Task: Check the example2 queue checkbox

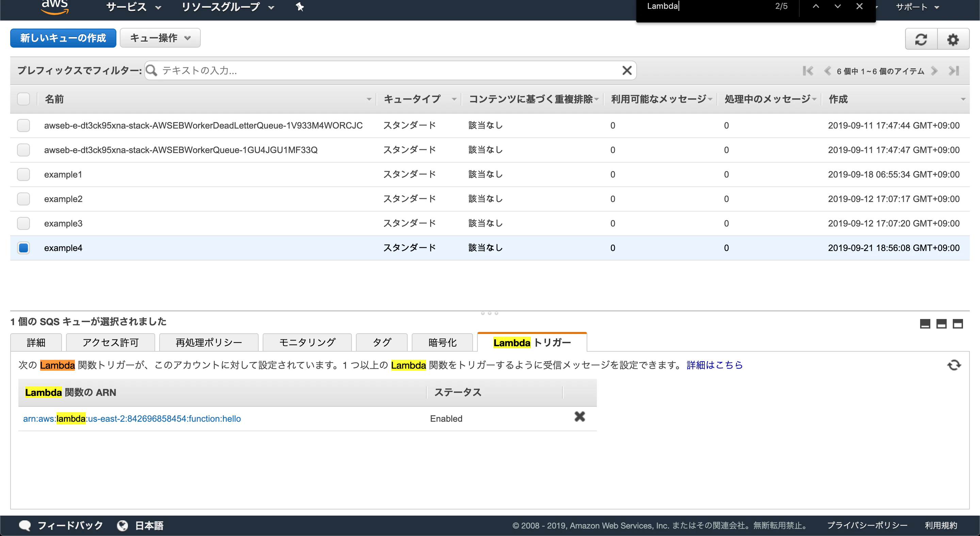Action: (x=23, y=199)
